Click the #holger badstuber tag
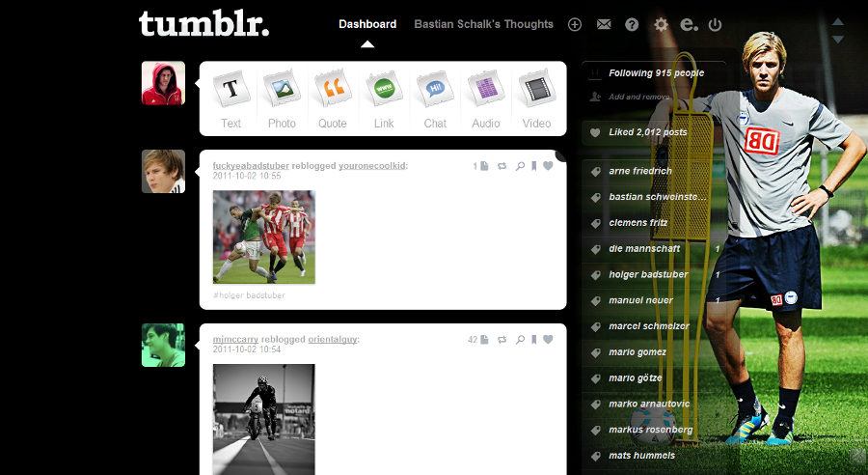Image resolution: width=868 pixels, height=475 pixels. coord(249,295)
